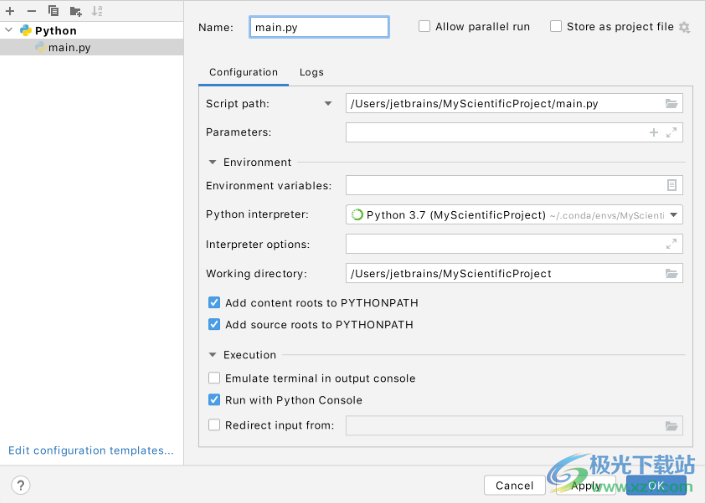
Task: Sort configurations alphabetically icon
Action: [97, 11]
